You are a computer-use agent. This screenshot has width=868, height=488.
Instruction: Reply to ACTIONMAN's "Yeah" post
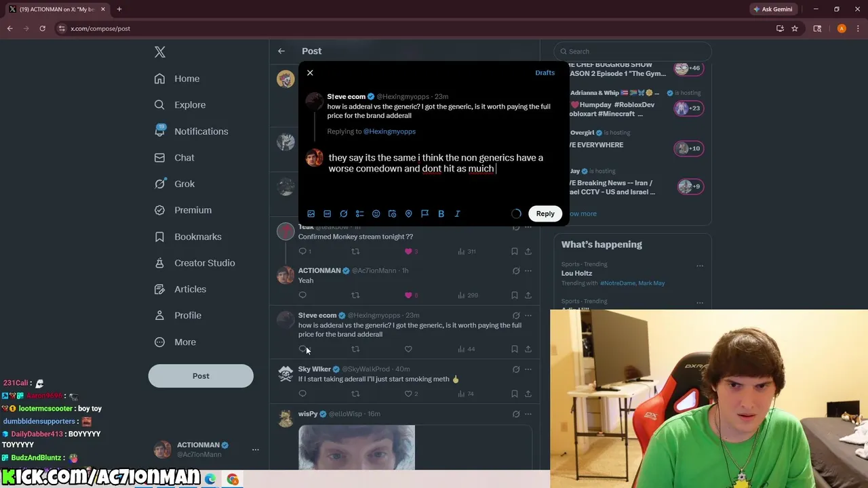click(x=302, y=295)
